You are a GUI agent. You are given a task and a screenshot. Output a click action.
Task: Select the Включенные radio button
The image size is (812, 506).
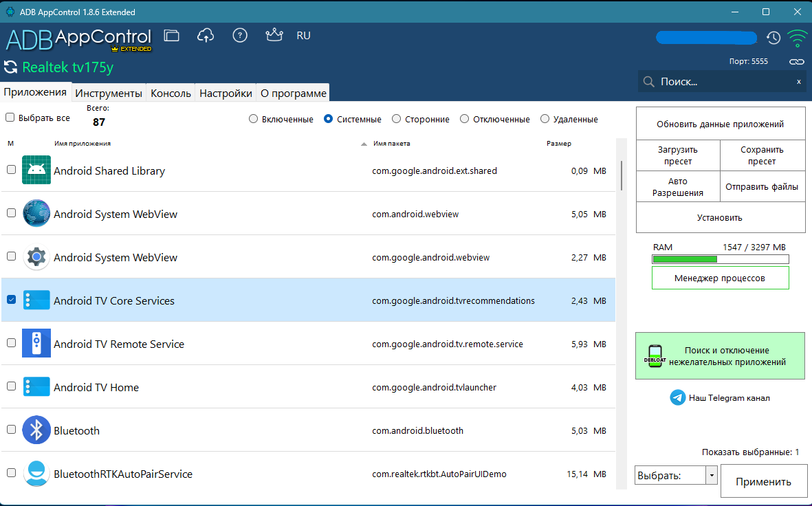pyautogui.click(x=253, y=119)
